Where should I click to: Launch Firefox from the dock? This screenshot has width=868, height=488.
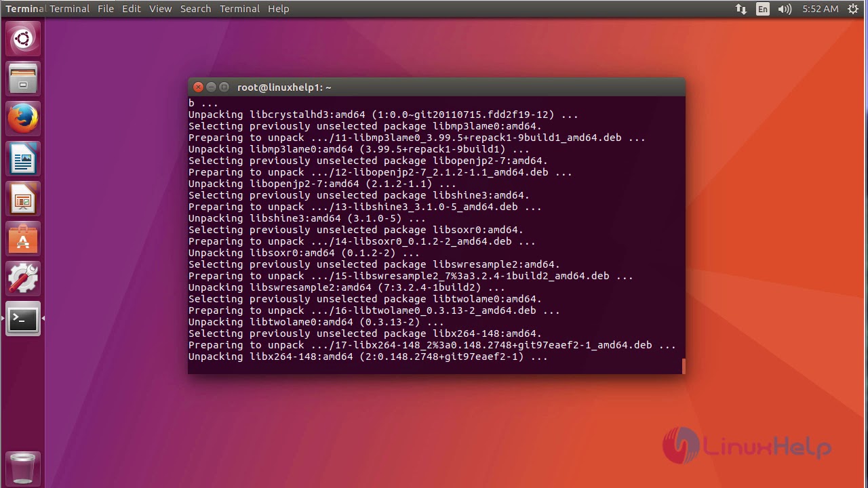tap(23, 119)
